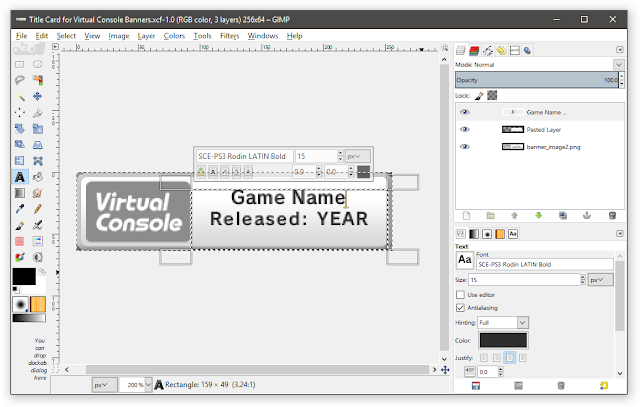Switch to the Paths tab

(x=487, y=50)
